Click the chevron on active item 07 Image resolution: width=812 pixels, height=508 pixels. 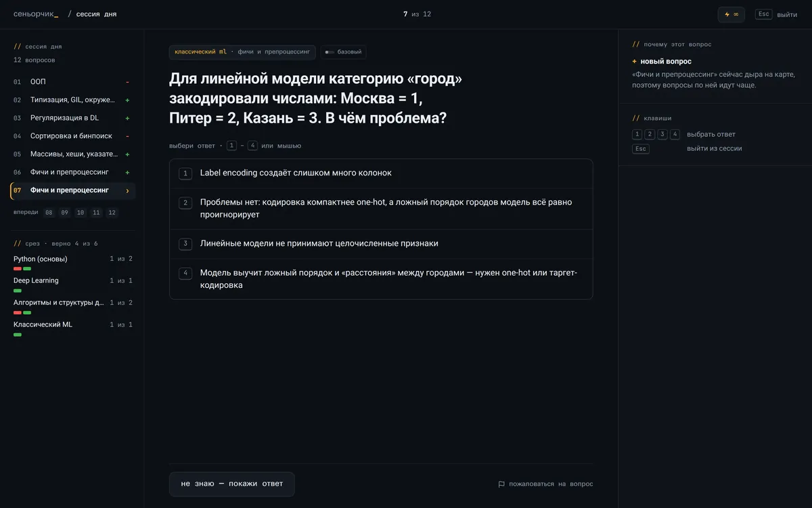point(127,190)
